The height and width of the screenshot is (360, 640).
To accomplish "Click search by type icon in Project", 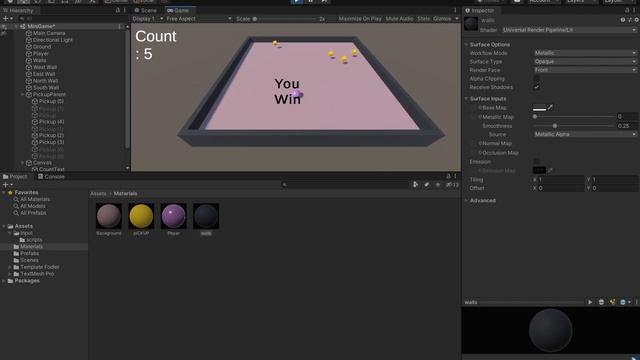I will (416, 184).
